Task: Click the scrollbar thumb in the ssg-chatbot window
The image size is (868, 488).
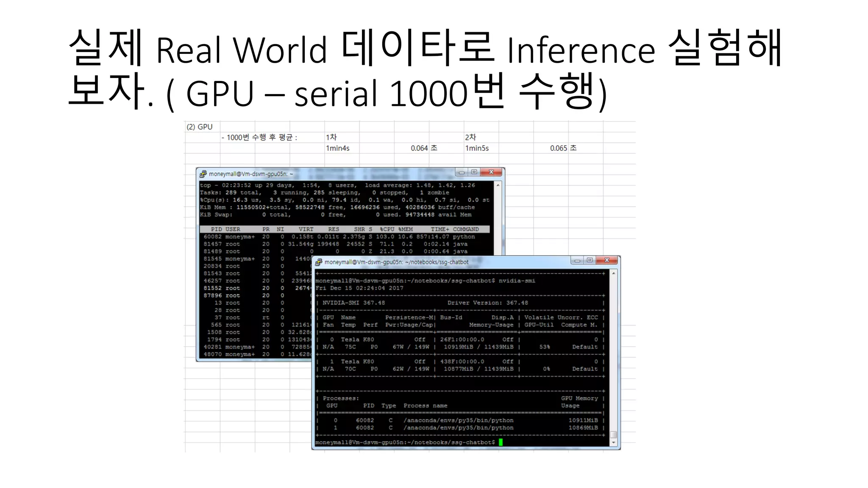Action: pos(613,435)
